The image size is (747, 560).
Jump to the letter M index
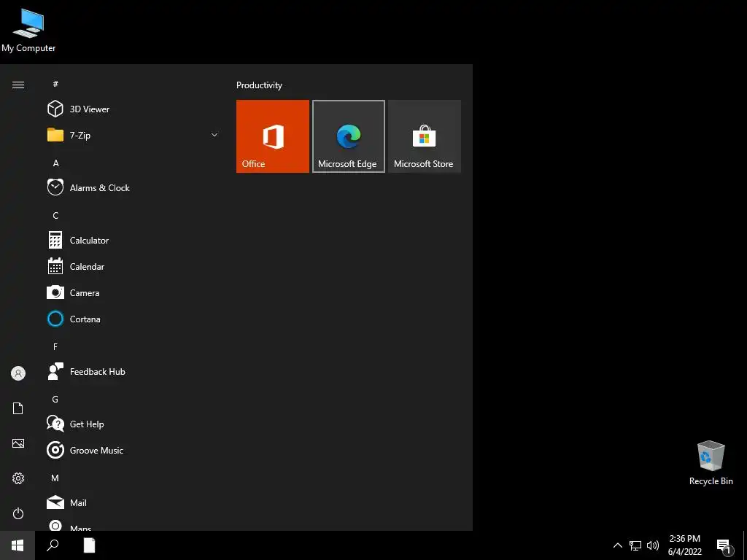[x=55, y=478]
